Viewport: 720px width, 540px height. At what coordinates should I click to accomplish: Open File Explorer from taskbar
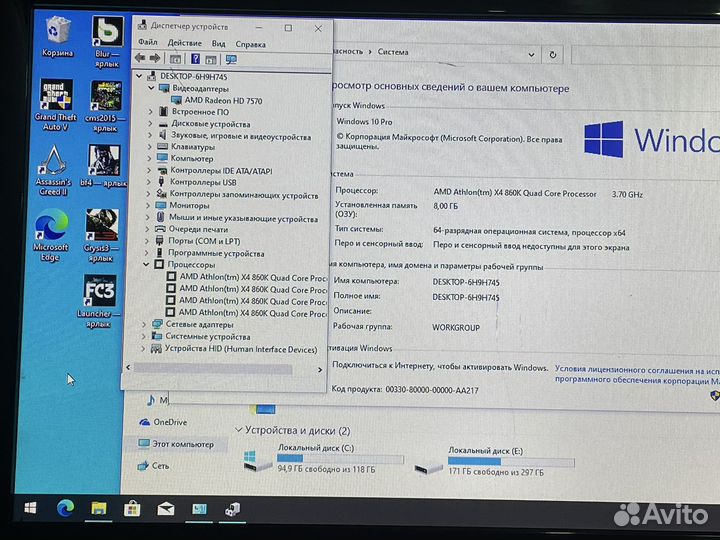point(99,508)
